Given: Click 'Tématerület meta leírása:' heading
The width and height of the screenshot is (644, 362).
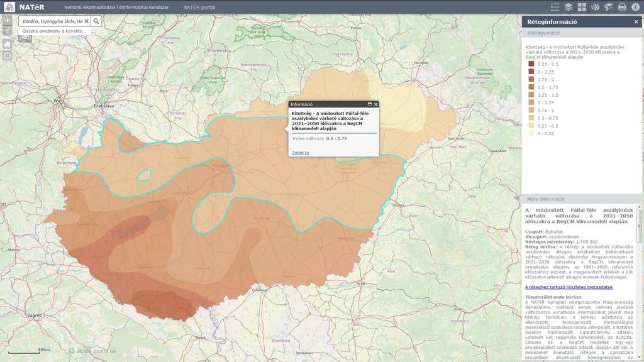Looking at the screenshot, I should point(553,297).
